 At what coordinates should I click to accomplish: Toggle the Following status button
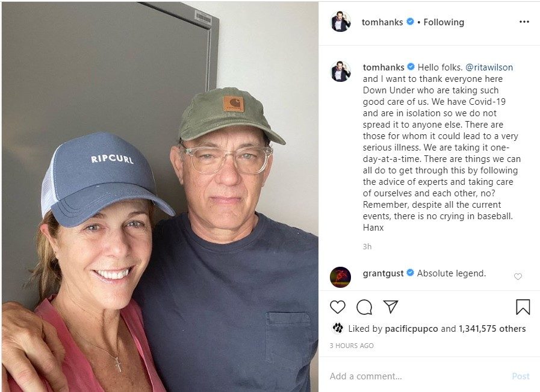[444, 22]
